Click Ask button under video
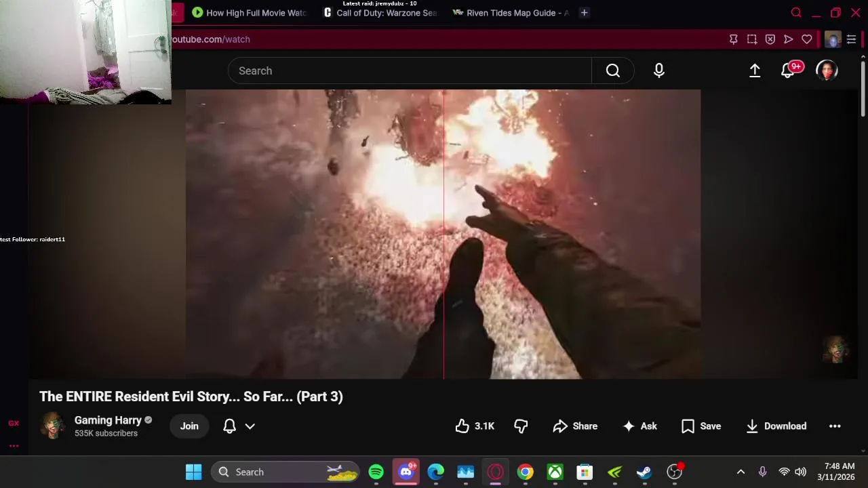 [x=639, y=426]
